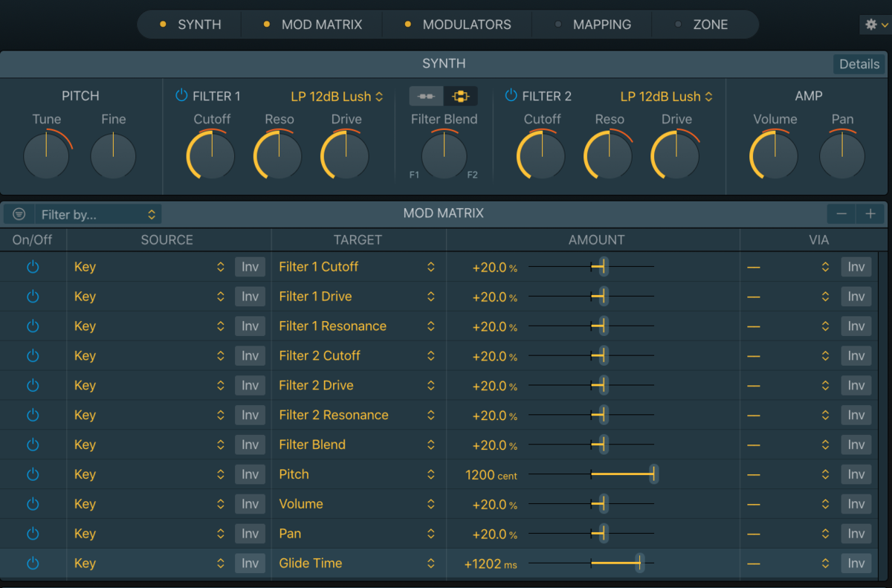This screenshot has width=892, height=588.
Task: Toggle Filter 1 power button
Action: 181,95
